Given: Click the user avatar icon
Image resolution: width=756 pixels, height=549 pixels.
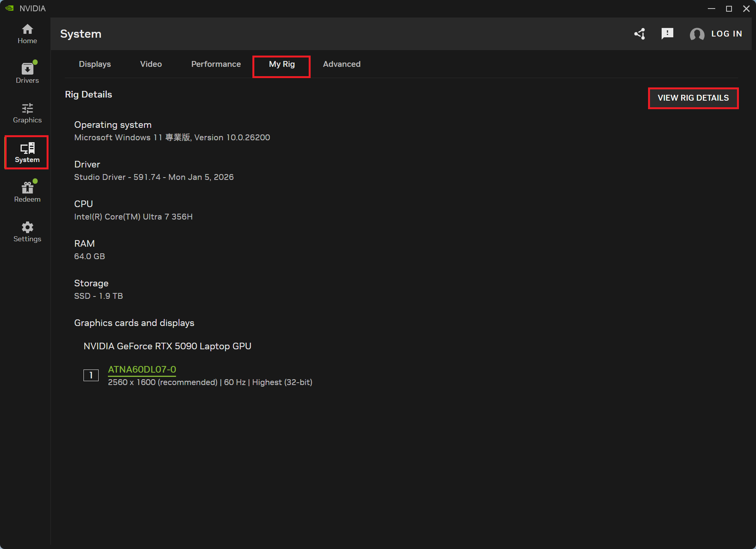Looking at the screenshot, I should click(x=697, y=34).
